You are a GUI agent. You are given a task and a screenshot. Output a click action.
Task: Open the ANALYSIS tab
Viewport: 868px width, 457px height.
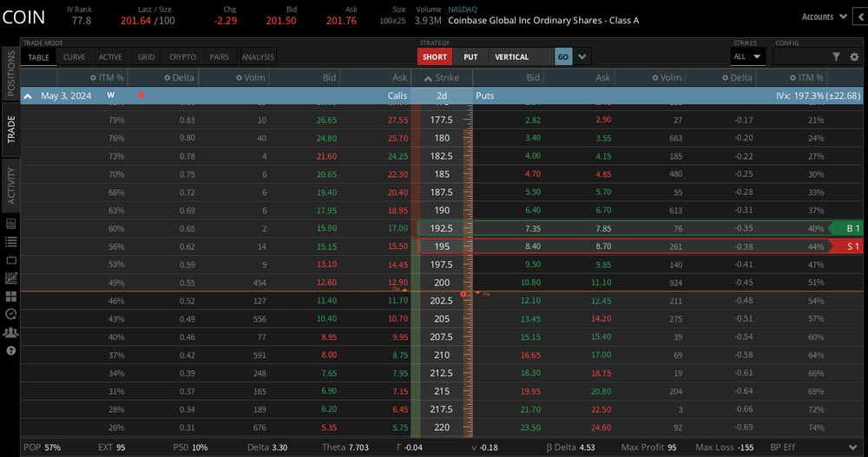tap(258, 57)
